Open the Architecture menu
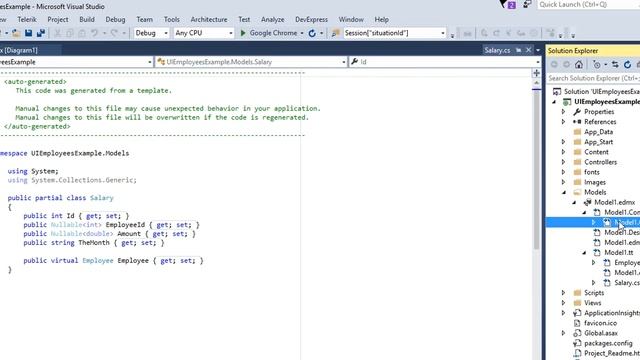 coord(209,20)
